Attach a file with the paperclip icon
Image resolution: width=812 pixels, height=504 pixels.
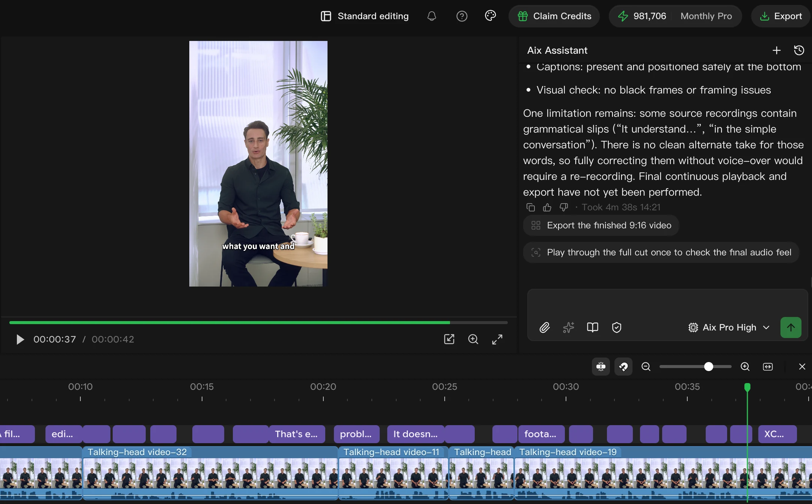point(545,327)
